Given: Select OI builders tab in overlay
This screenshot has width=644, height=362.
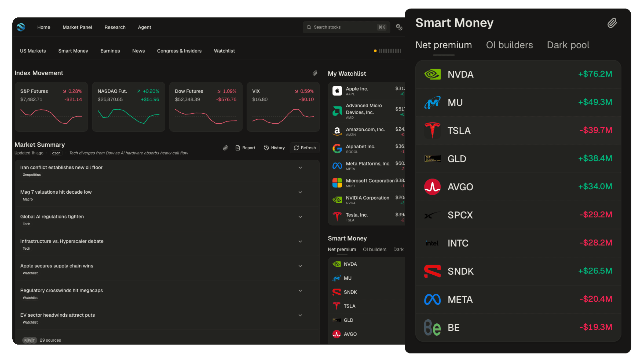Looking at the screenshot, I should click(x=509, y=45).
